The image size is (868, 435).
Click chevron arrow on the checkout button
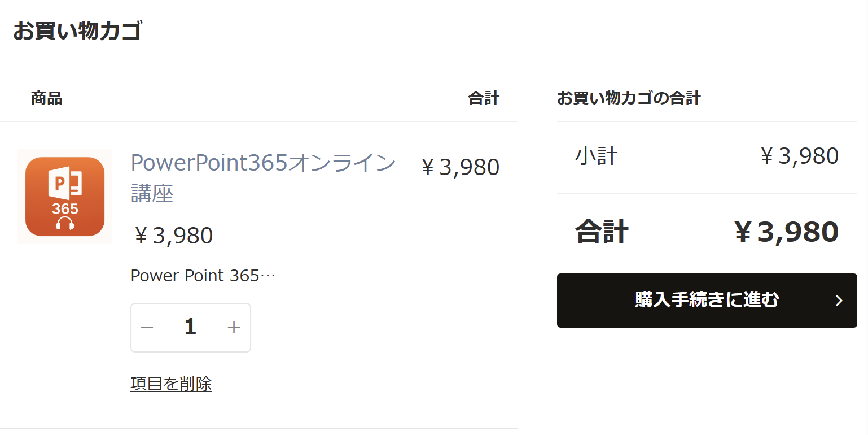(839, 301)
